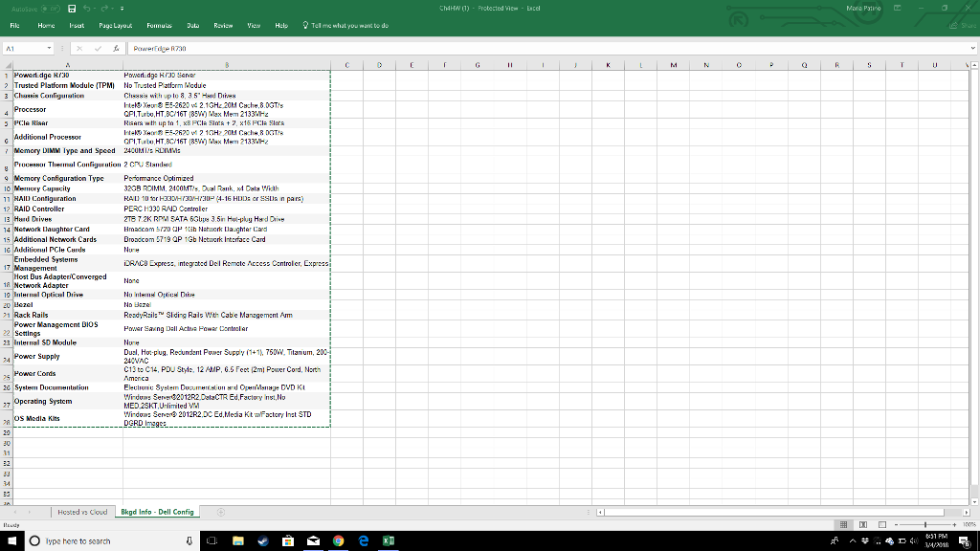Open the Formulas tab
The height and width of the screenshot is (551, 980).
(x=160, y=26)
